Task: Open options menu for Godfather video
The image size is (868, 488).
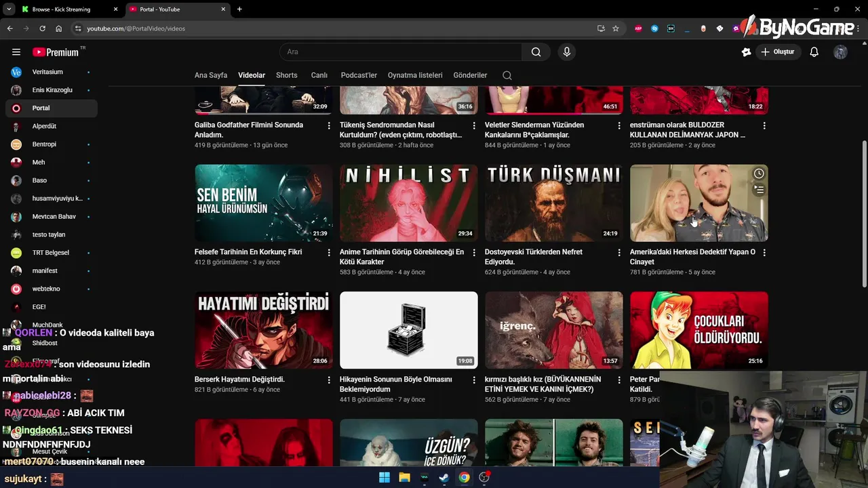Action: pos(329,125)
